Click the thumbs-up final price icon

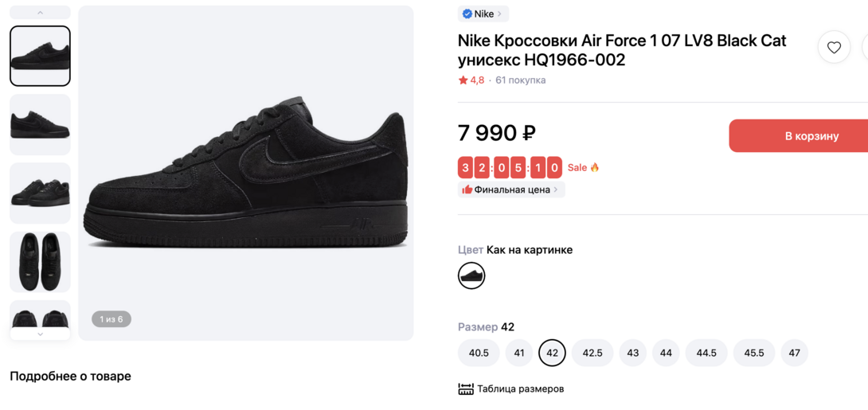tap(467, 189)
